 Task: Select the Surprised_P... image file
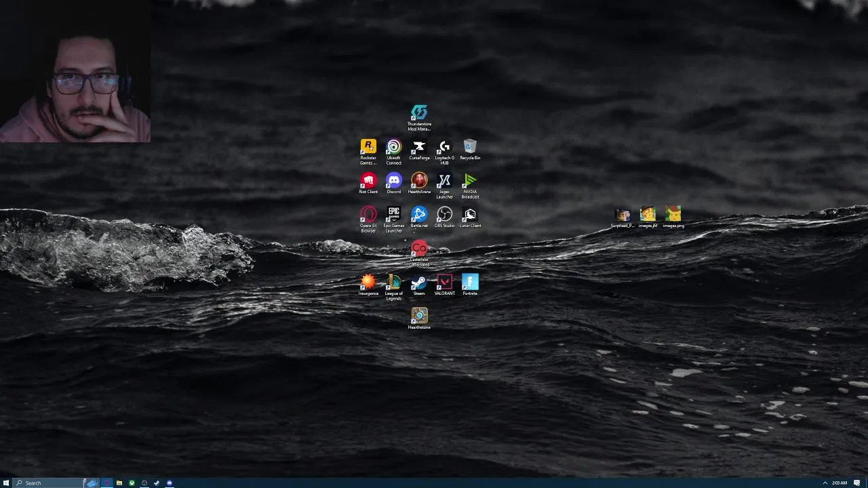click(623, 218)
